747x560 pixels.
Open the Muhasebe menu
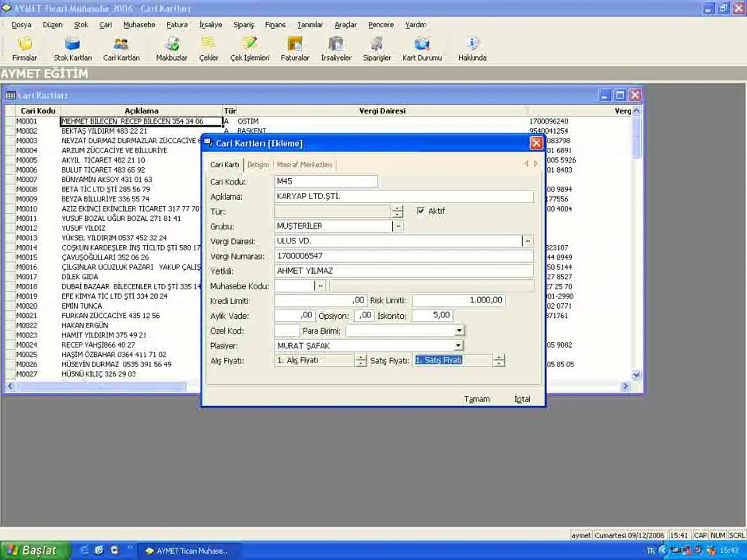[x=139, y=25]
